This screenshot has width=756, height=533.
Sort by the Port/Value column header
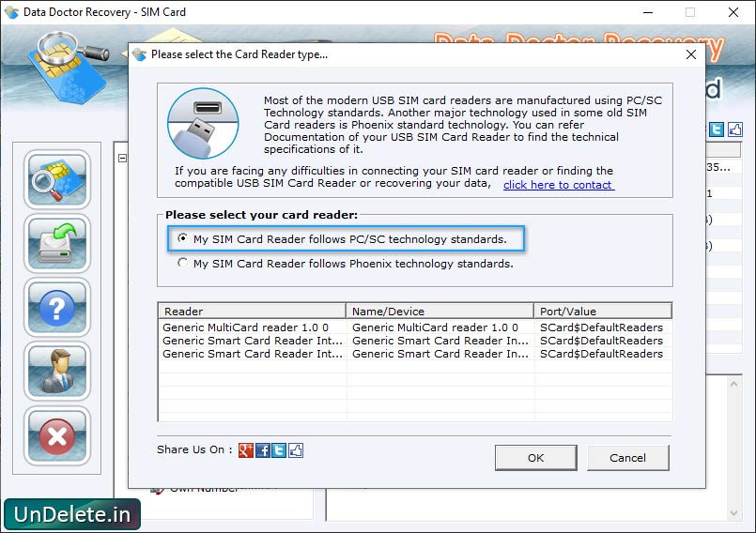click(x=603, y=311)
